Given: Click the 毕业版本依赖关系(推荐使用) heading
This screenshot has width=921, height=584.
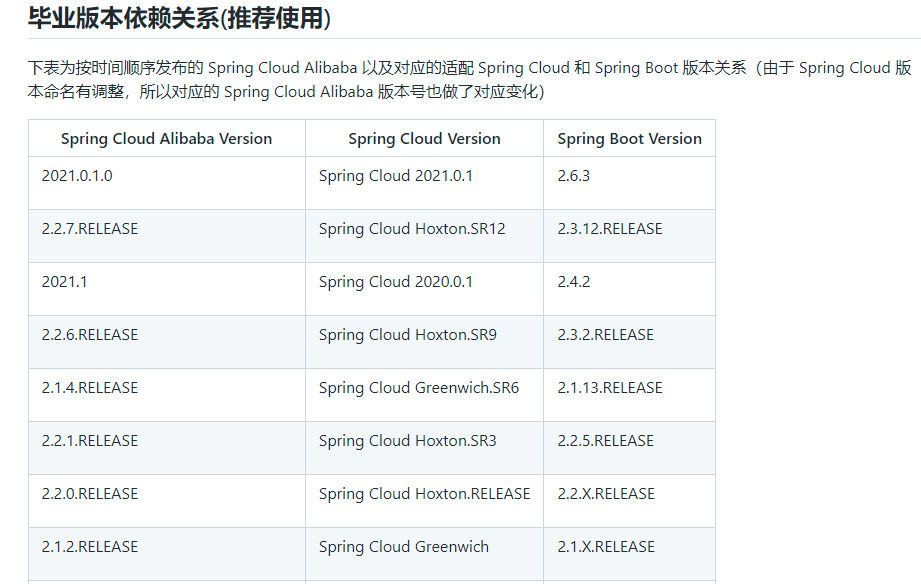Looking at the screenshot, I should [179, 18].
